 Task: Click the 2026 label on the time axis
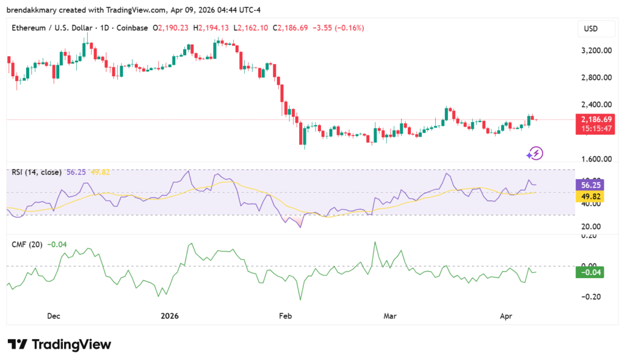tap(169, 316)
